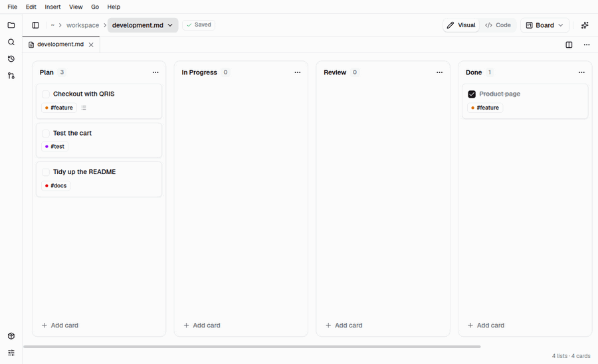Image resolution: width=598 pixels, height=364 pixels.
Task: Open the In Progress list options menu
Action: point(298,72)
